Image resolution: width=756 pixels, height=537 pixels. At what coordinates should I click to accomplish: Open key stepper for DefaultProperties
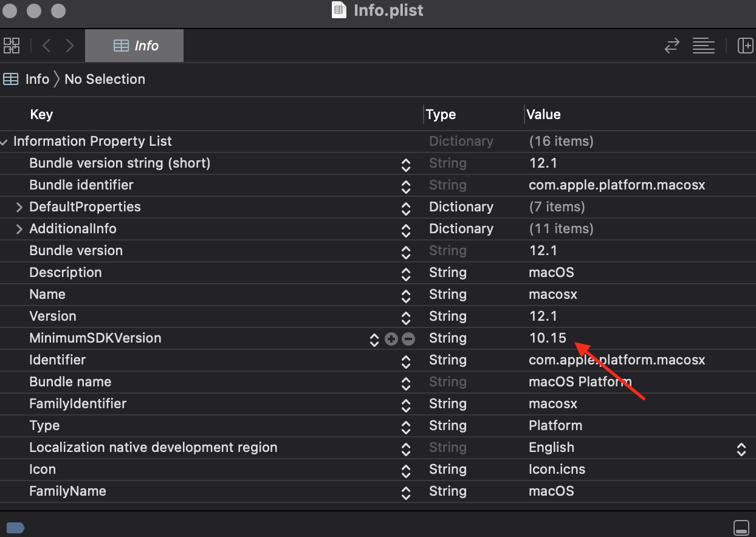point(406,208)
